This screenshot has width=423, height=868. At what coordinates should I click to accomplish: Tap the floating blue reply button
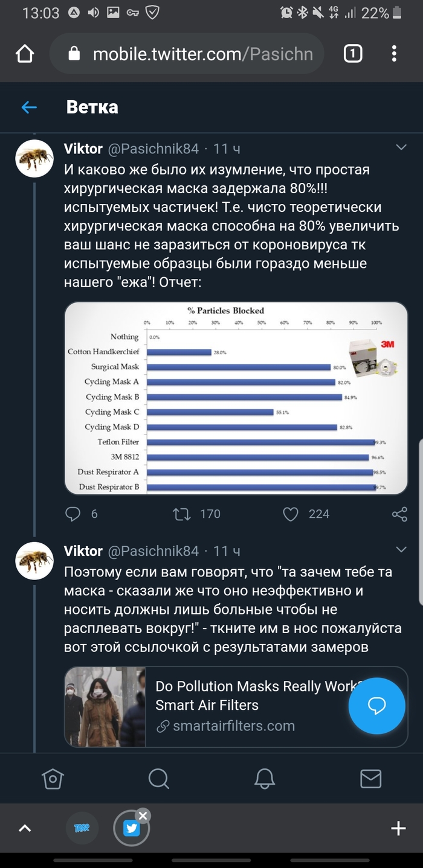coord(376,705)
